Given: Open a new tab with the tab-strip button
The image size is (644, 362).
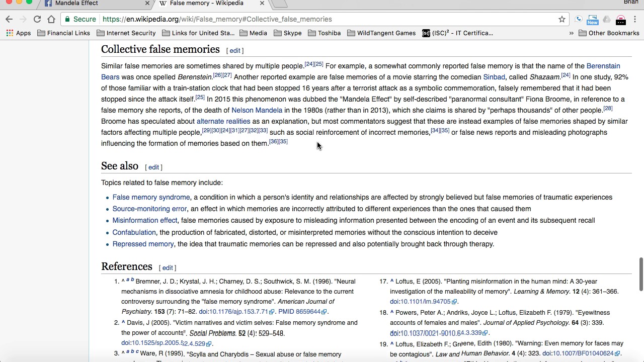Looking at the screenshot, I should point(280,4).
